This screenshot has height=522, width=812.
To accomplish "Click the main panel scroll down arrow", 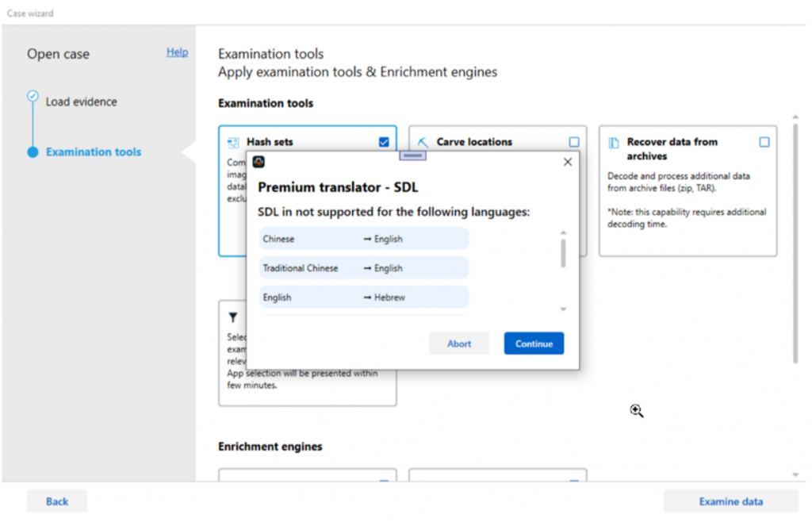I will coord(795,475).
